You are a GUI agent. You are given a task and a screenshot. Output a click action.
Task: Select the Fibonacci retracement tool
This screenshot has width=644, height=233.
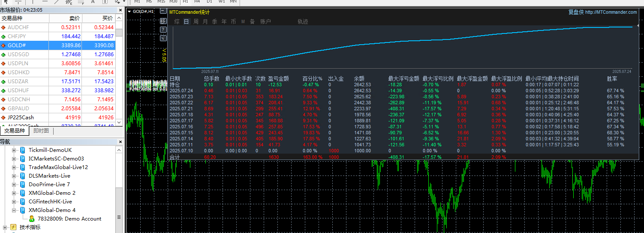pyautogui.click(x=81, y=2)
